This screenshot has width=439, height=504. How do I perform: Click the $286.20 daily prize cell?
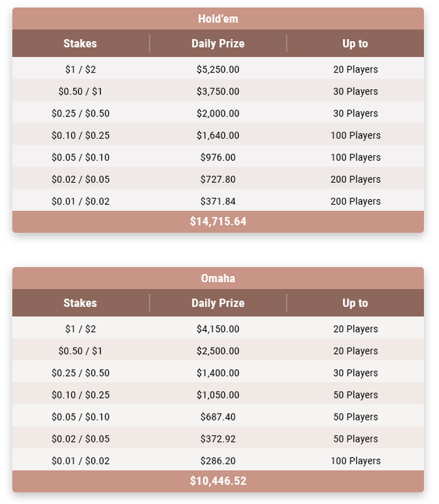[x=218, y=461]
